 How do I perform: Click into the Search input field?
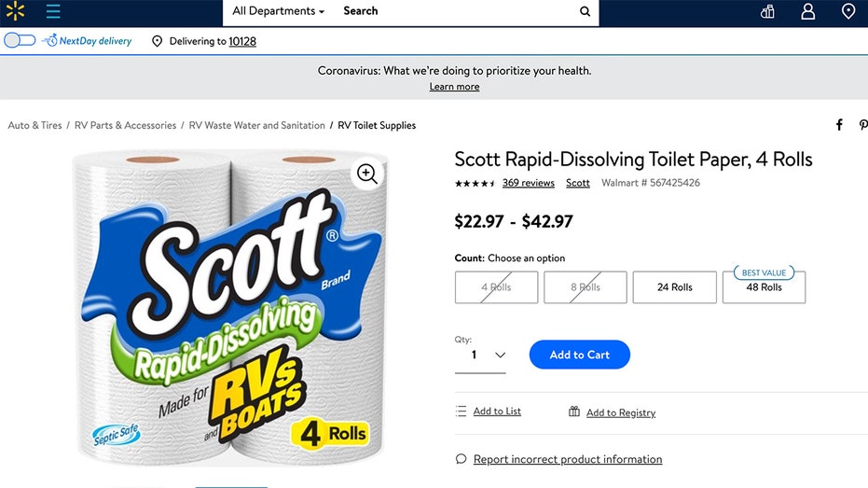pyautogui.click(x=457, y=11)
